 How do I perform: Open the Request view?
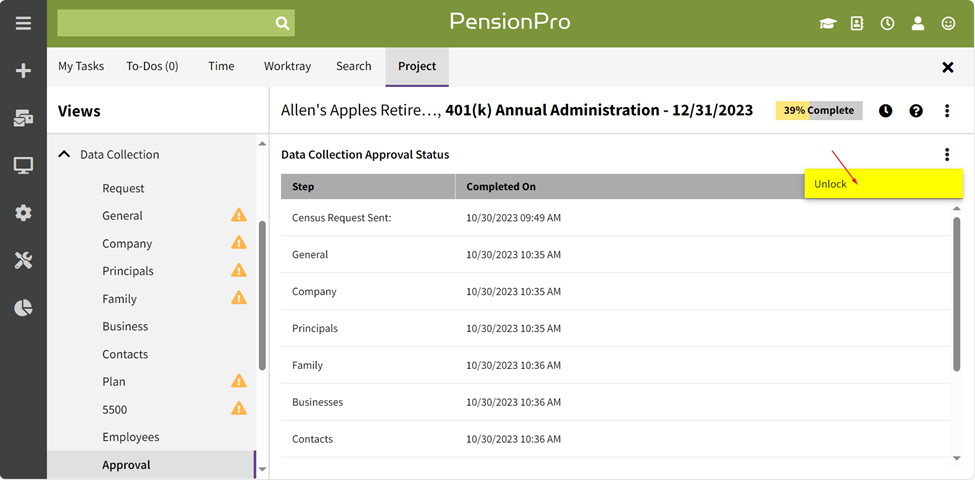click(123, 188)
